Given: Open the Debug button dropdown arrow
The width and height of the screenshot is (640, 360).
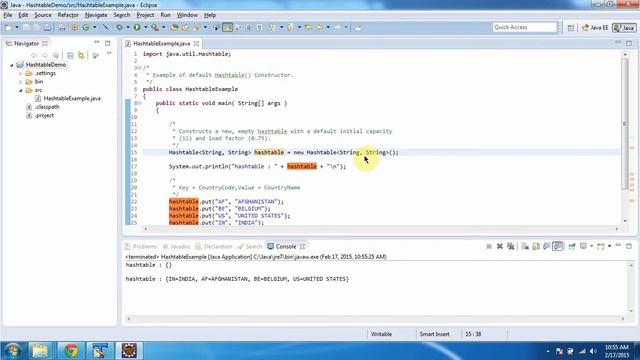Looking at the screenshot, I should [128, 27].
